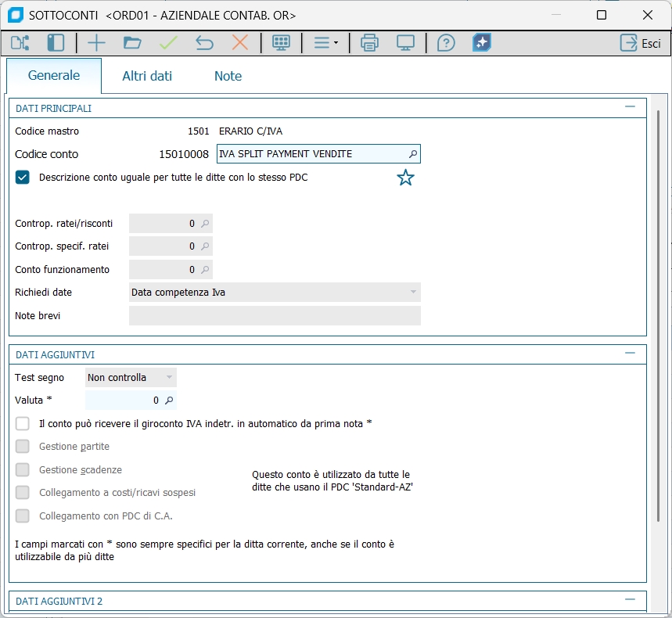
Task: Minimize the SOTTOCONTI window
Action: tap(556, 15)
